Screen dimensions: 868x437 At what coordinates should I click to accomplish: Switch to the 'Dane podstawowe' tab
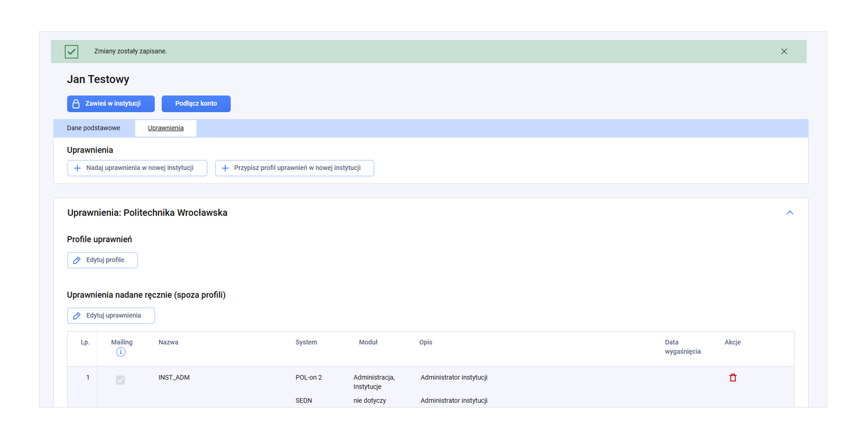tap(94, 128)
